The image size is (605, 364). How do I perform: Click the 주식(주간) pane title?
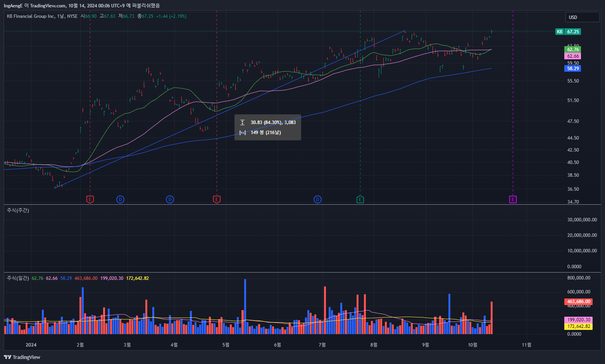click(18, 210)
